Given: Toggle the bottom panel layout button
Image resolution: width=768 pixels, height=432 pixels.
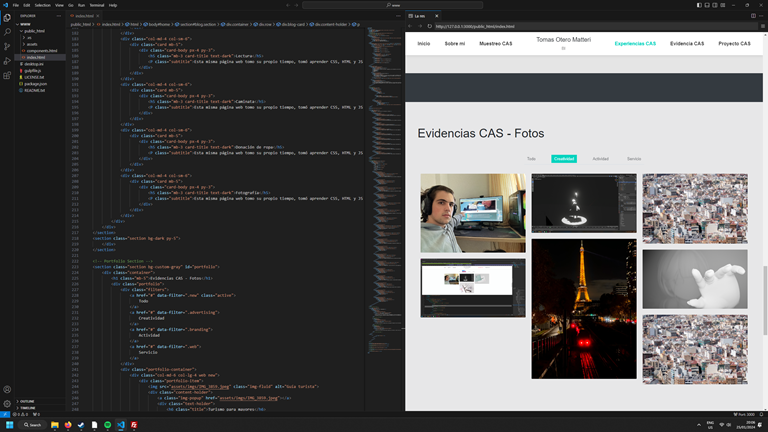Looking at the screenshot, I should [707, 5].
